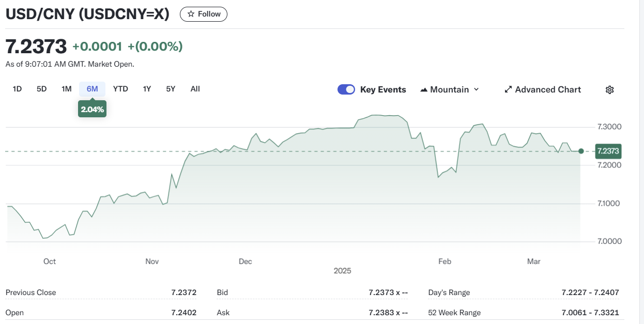Image resolution: width=644 pixels, height=324 pixels.
Task: Click the Mountain chart type icon
Action: pyautogui.click(x=424, y=90)
